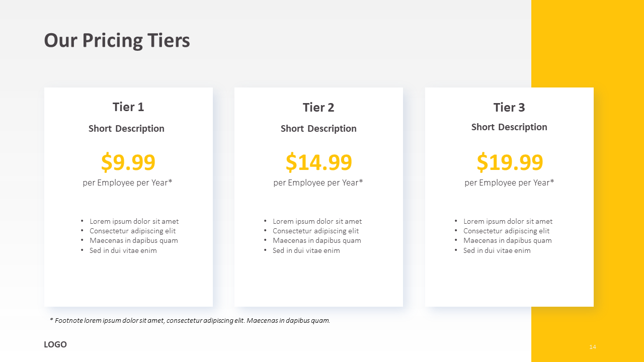This screenshot has height=362, width=644.
Task: Click "per Employee per Year*" below $19.99
Action: pos(509,183)
